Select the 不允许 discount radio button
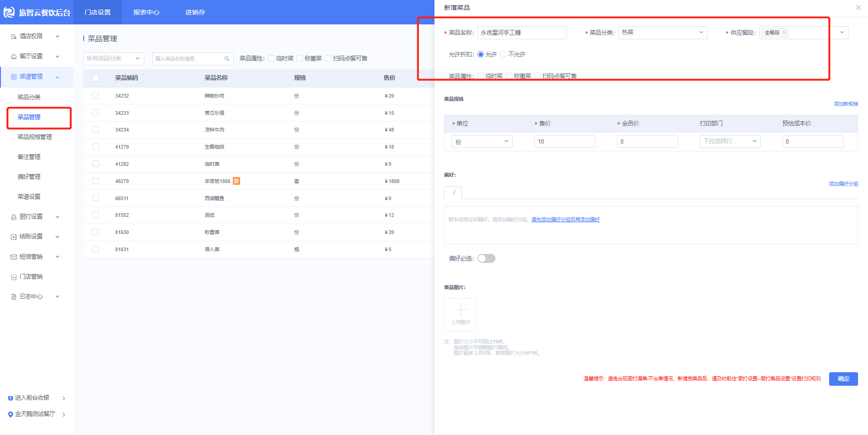 pyautogui.click(x=503, y=54)
